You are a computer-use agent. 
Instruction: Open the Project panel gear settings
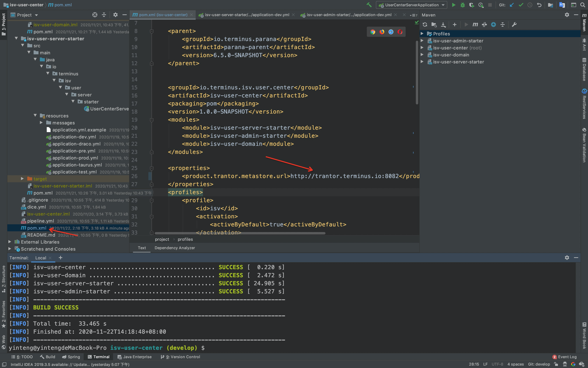pos(115,15)
